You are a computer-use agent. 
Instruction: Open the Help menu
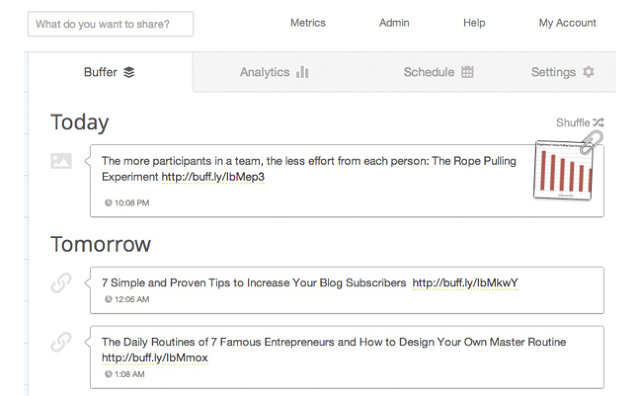[474, 23]
